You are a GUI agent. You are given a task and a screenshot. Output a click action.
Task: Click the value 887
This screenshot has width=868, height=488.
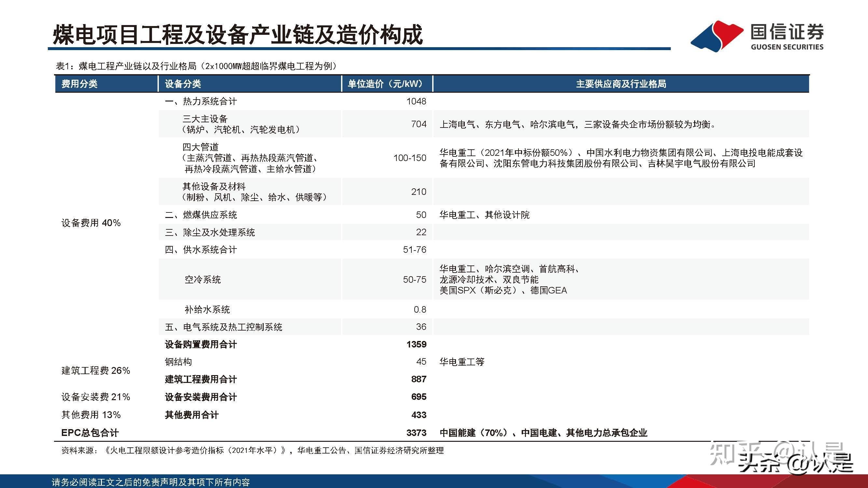(x=419, y=379)
